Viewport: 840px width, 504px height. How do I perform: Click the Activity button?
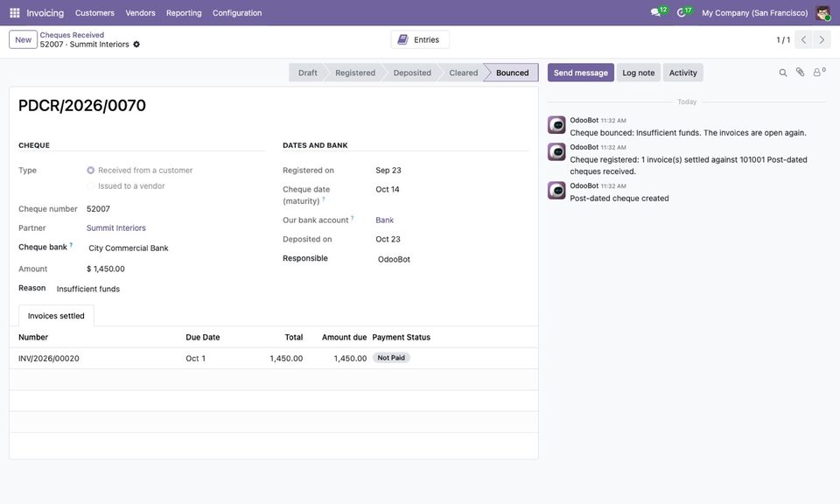click(683, 73)
